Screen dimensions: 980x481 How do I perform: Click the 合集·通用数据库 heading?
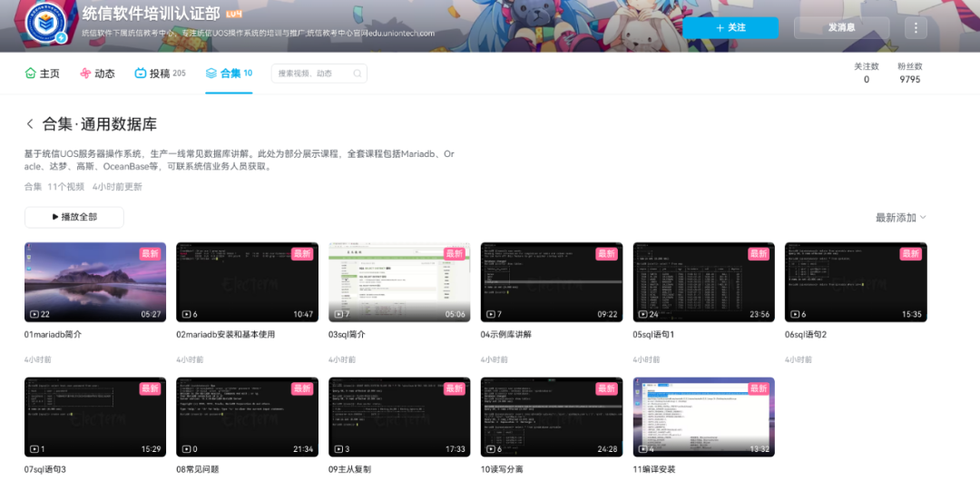pyautogui.click(x=100, y=123)
